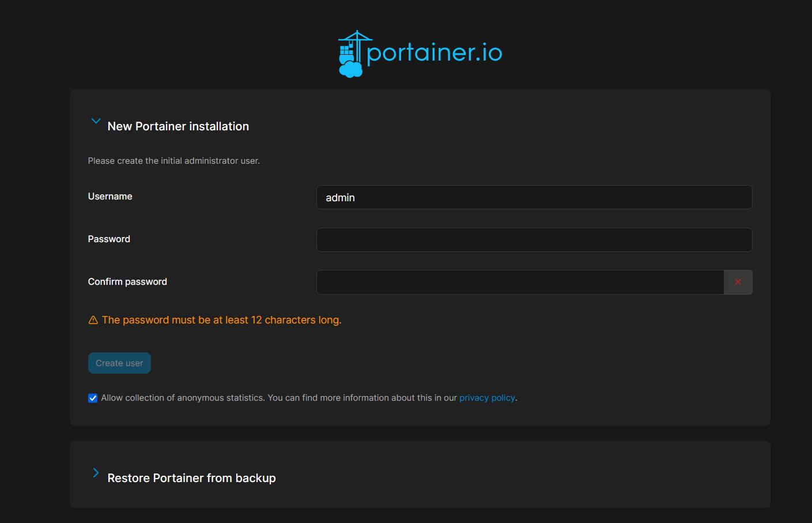Click the Create user button
This screenshot has height=523, width=812.
point(119,363)
